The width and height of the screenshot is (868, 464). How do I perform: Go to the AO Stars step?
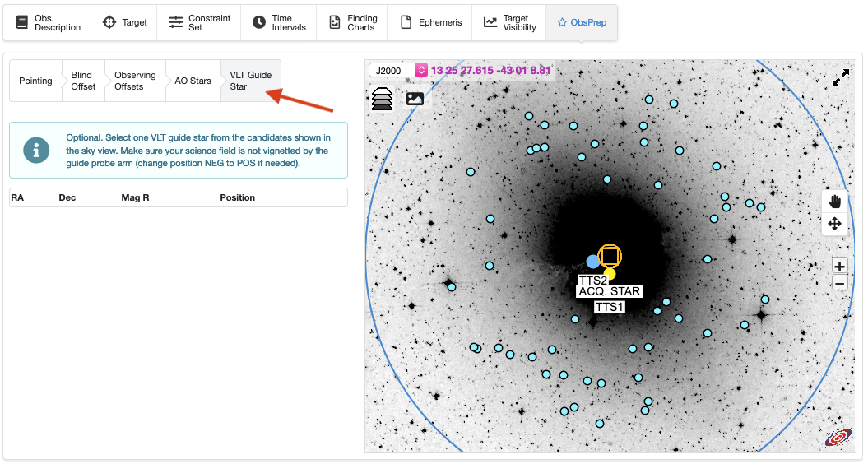pyautogui.click(x=193, y=81)
